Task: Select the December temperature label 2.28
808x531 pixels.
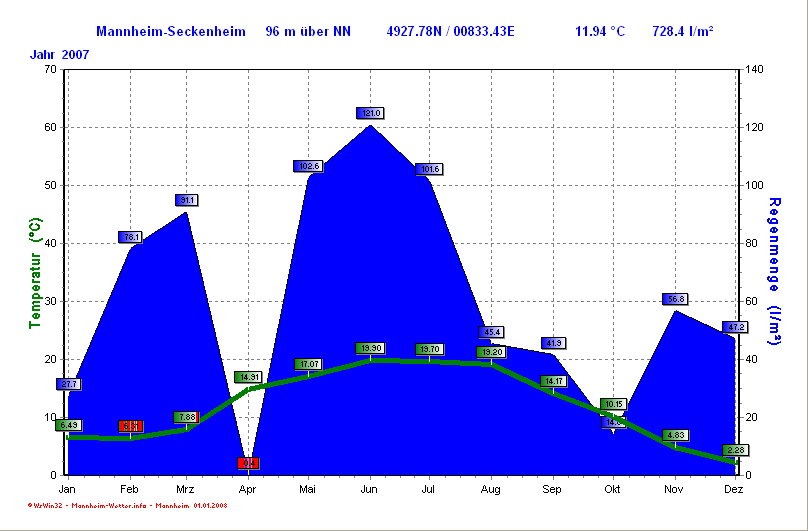Action: [735, 450]
